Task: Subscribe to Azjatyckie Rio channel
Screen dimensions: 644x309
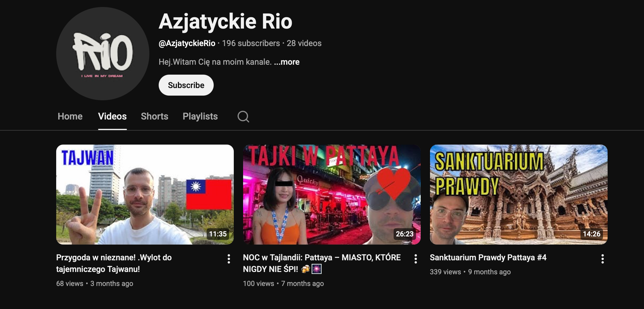Action: coord(186,85)
